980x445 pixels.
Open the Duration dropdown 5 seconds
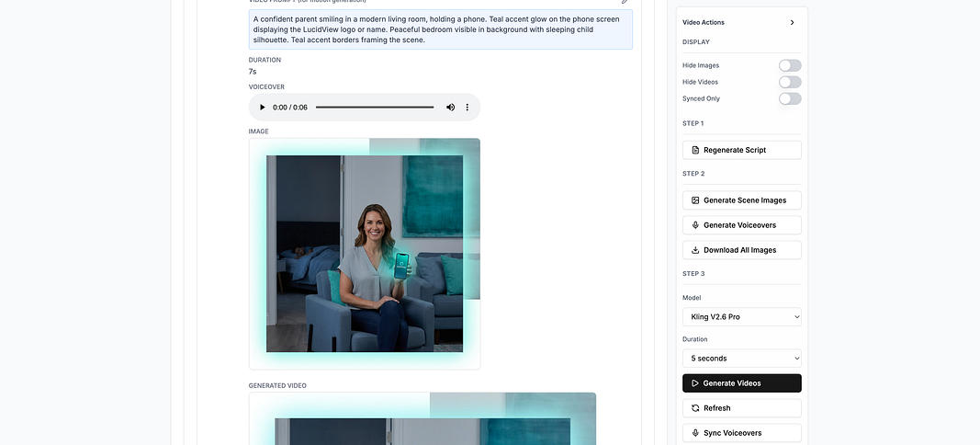coord(742,359)
